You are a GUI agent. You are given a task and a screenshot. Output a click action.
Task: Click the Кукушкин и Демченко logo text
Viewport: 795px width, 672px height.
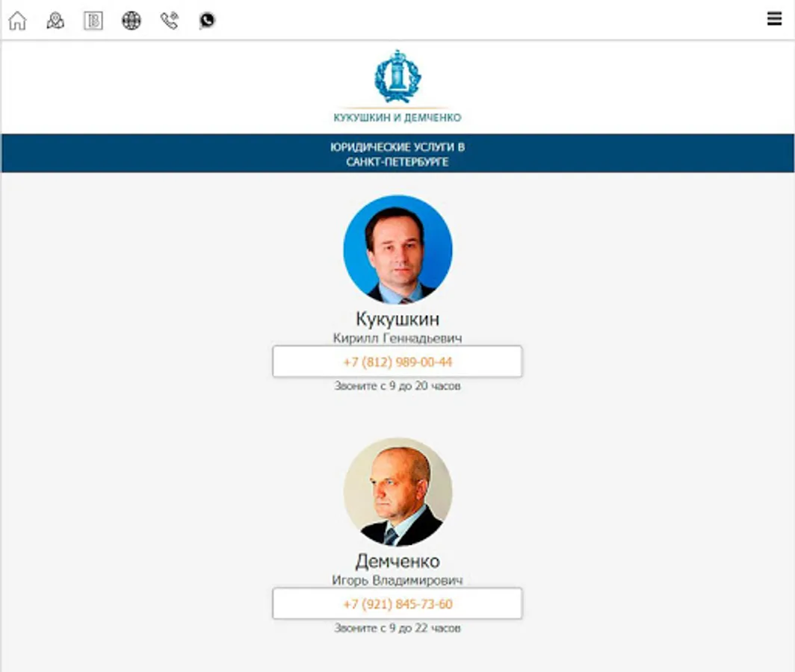coord(397,117)
